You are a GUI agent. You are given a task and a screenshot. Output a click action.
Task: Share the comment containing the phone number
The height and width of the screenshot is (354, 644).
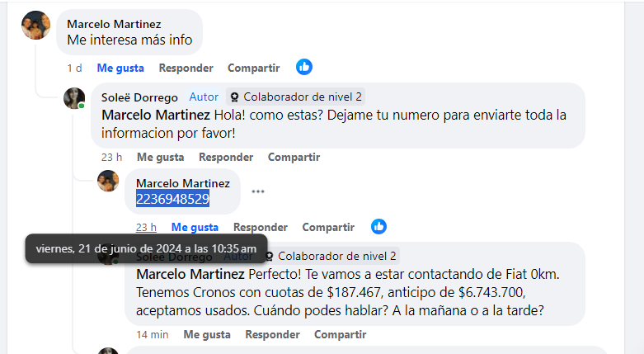point(328,227)
